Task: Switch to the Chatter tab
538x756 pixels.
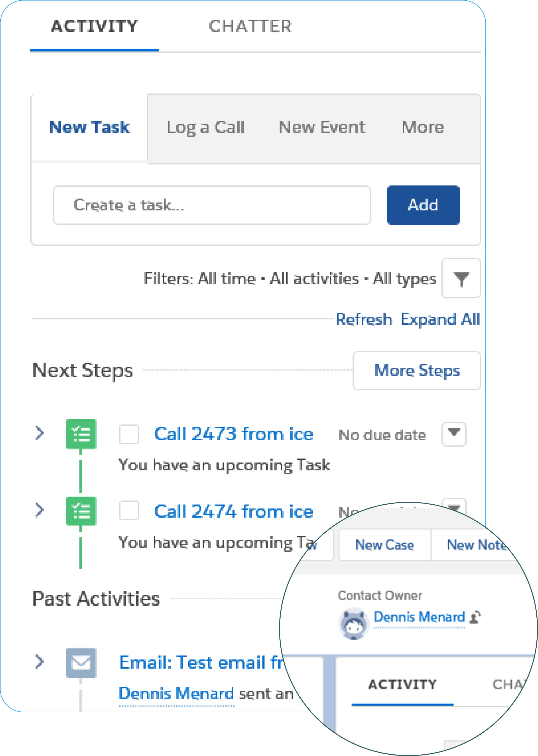Action: pyautogui.click(x=250, y=26)
